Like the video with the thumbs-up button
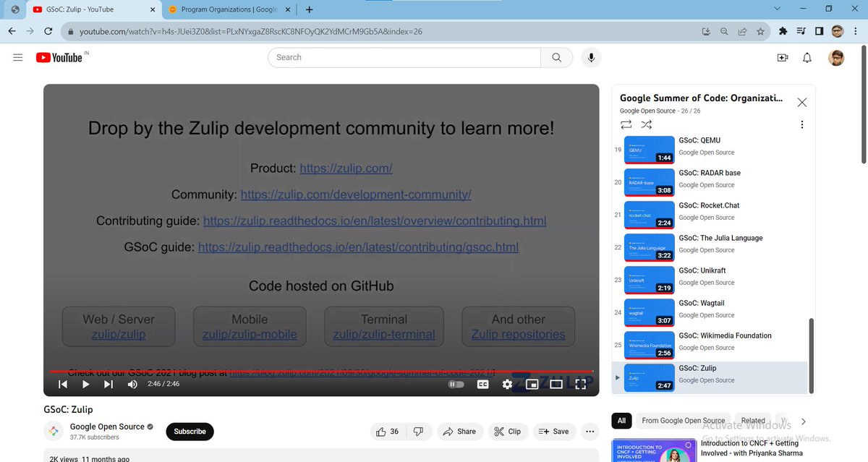Screen dimensions: 868x462 pyautogui.click(x=388, y=432)
